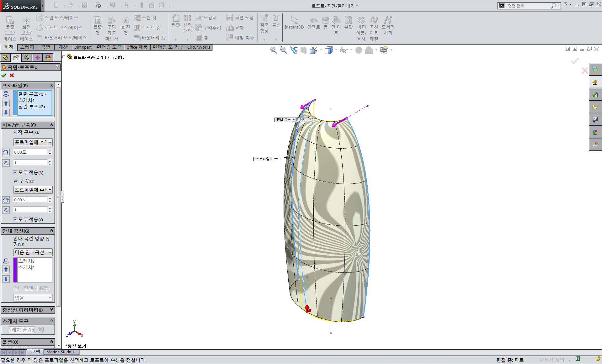The height and width of the screenshot is (364, 602).
Task: Select 스케치4 in the profile list
Action: coord(26,100)
